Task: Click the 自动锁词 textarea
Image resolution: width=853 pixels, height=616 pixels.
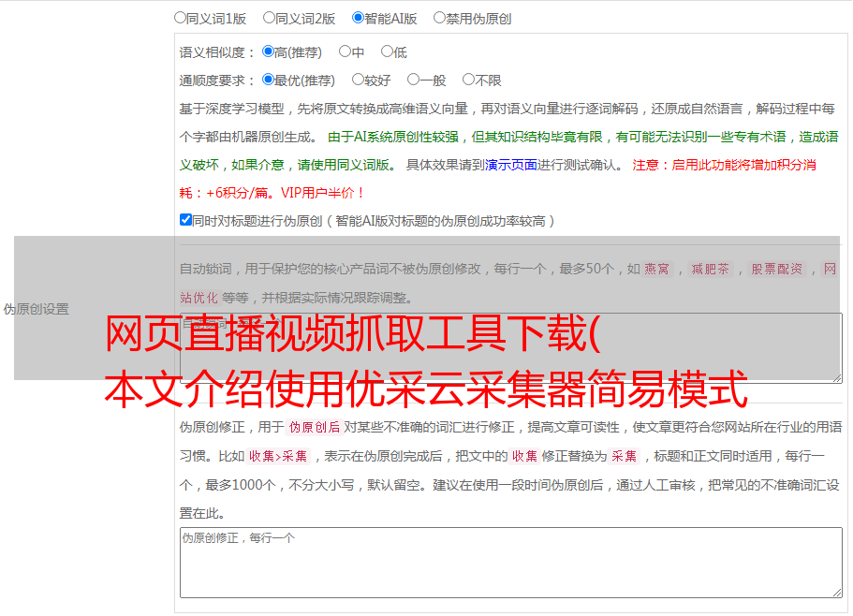Action: [x=511, y=348]
